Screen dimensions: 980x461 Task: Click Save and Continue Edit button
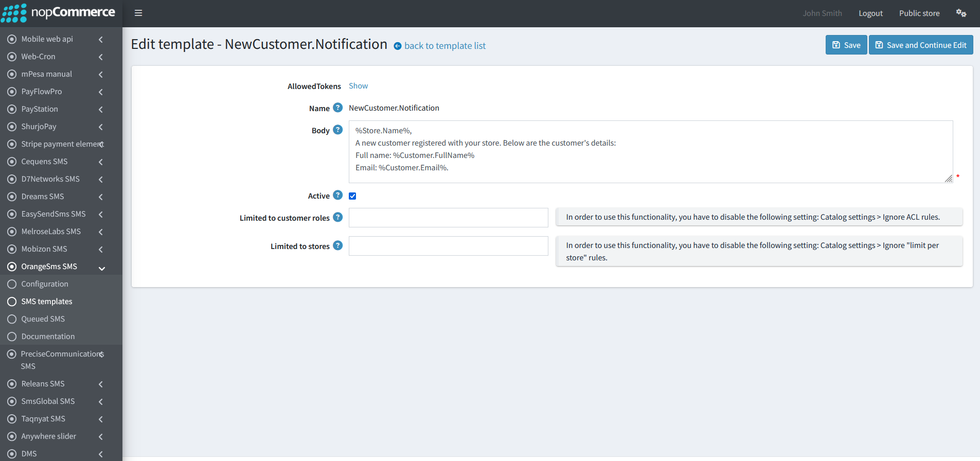[921, 45]
